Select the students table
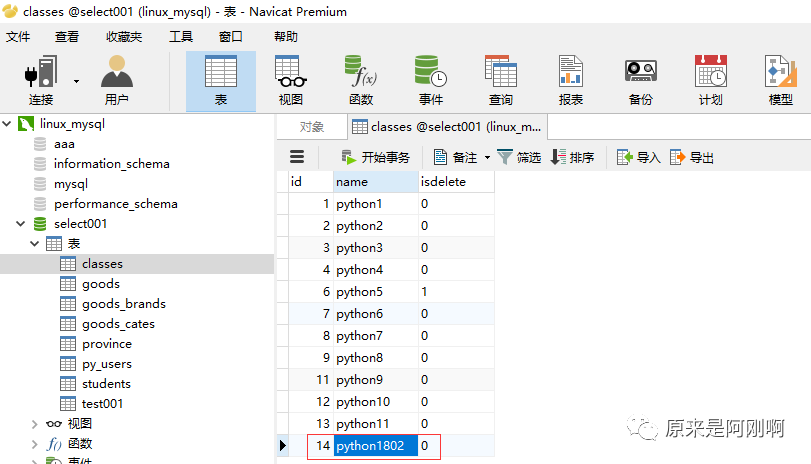This screenshot has height=464, width=811. pos(107,384)
